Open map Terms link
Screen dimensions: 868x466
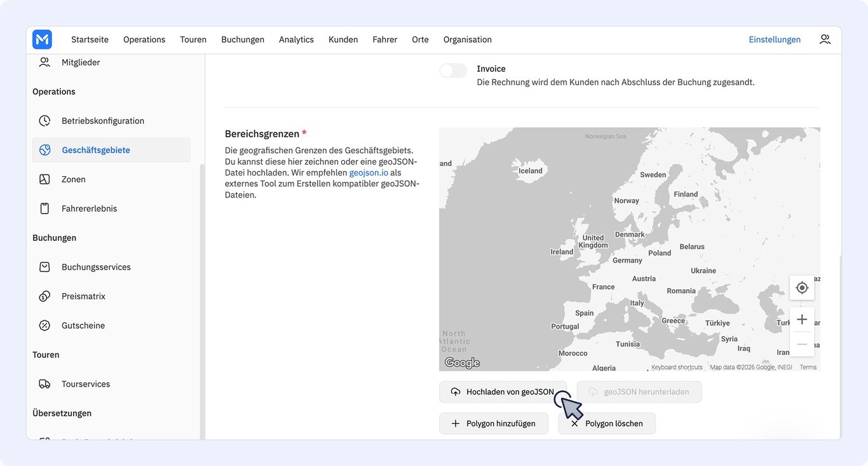(808, 367)
